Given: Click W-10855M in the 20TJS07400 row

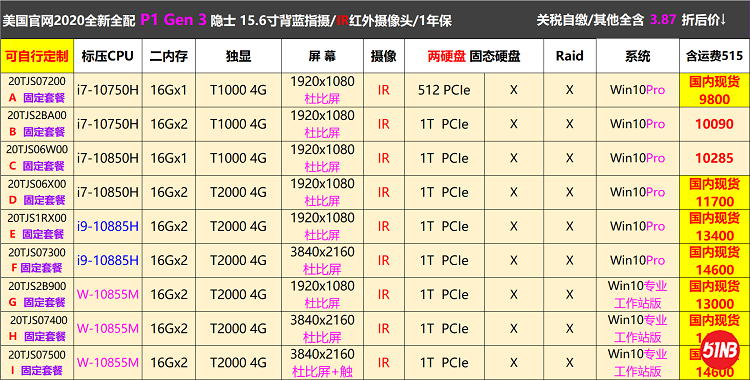Looking at the screenshot, I should pos(108,329).
